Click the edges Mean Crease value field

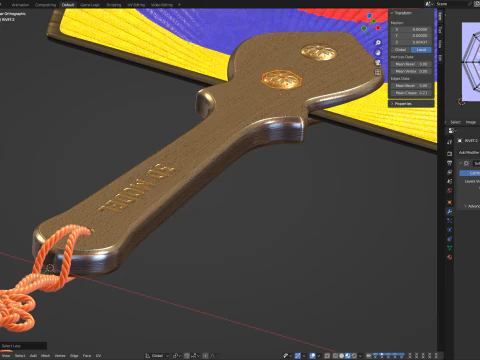(411, 93)
